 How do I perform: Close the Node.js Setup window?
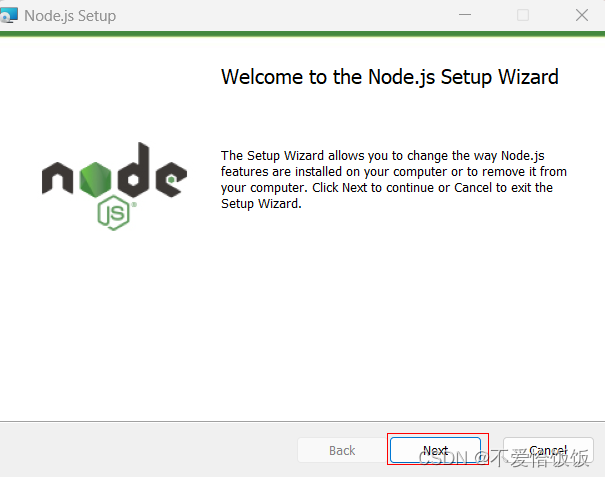point(581,15)
